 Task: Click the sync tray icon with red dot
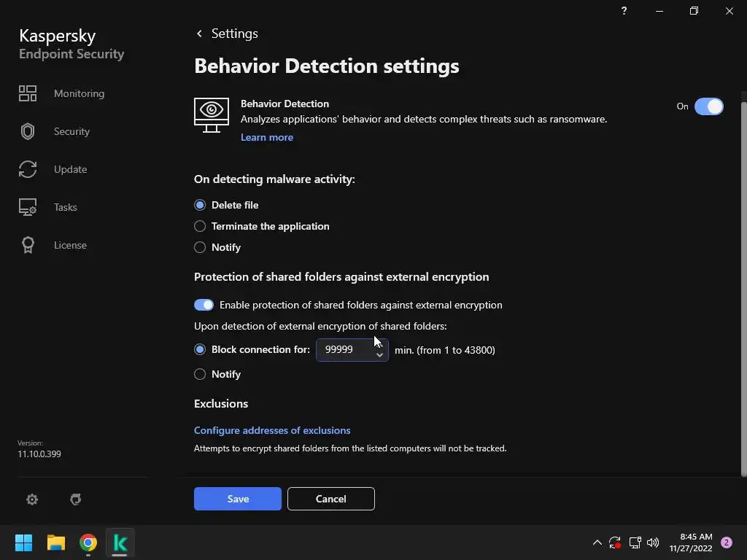click(x=615, y=542)
